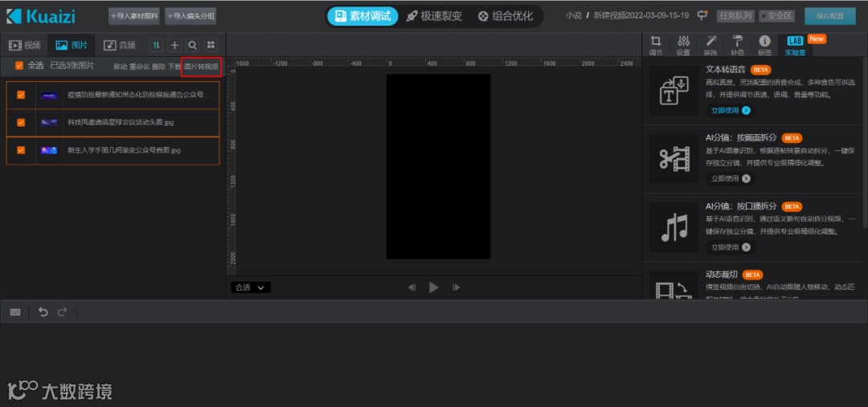The width and height of the screenshot is (868, 407).
Task: Open the 设置 settings sliders tab
Action: pos(683,45)
